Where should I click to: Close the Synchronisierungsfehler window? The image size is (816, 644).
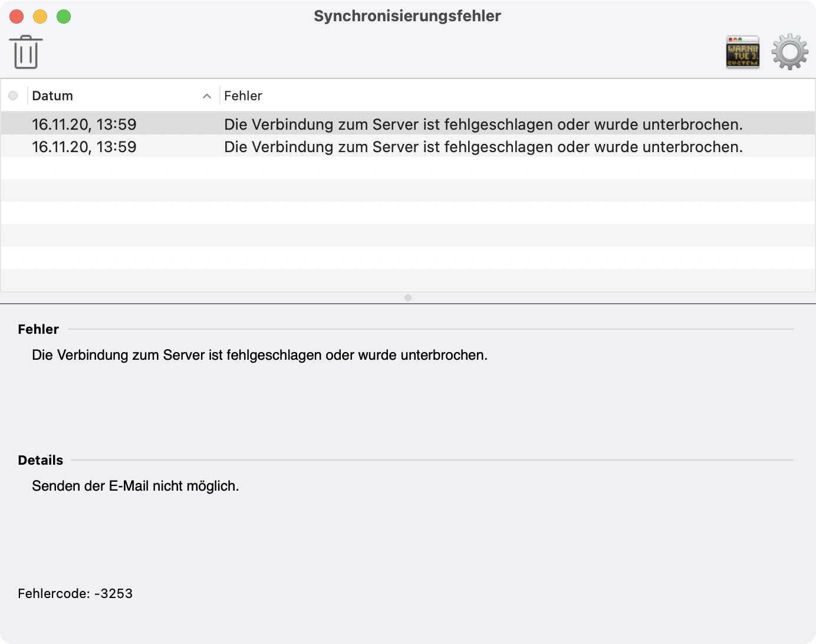(x=17, y=17)
